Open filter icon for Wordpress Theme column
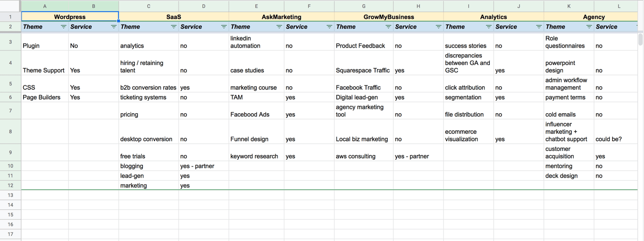644x241 pixels. click(64, 27)
